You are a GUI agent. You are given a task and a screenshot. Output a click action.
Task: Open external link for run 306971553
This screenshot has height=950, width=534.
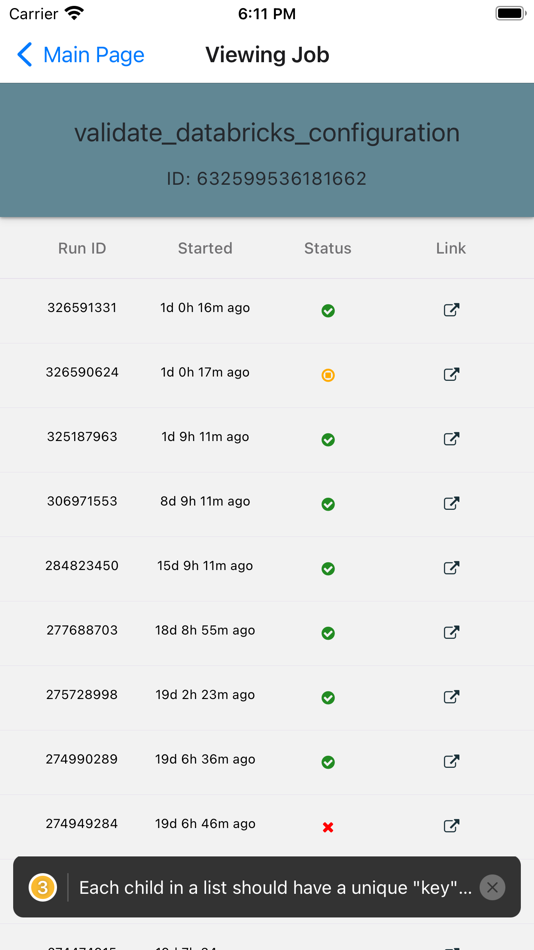coord(451,503)
